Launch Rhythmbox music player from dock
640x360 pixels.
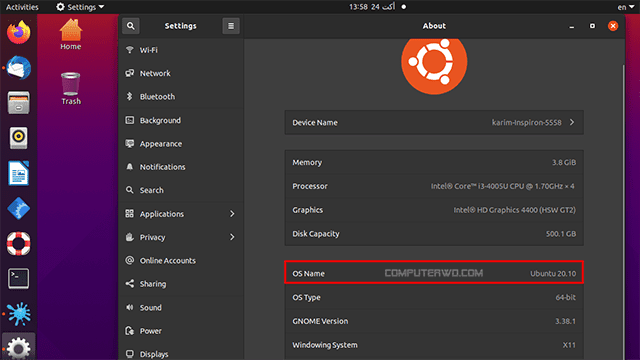(x=18, y=138)
